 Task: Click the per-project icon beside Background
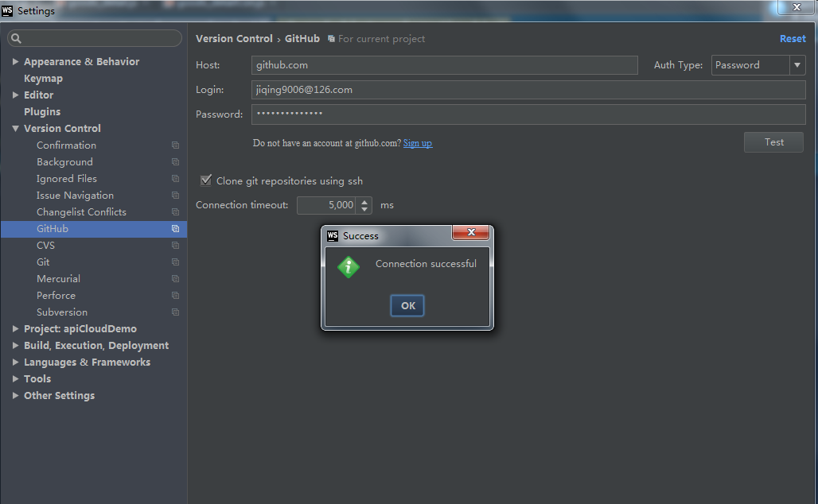(175, 162)
